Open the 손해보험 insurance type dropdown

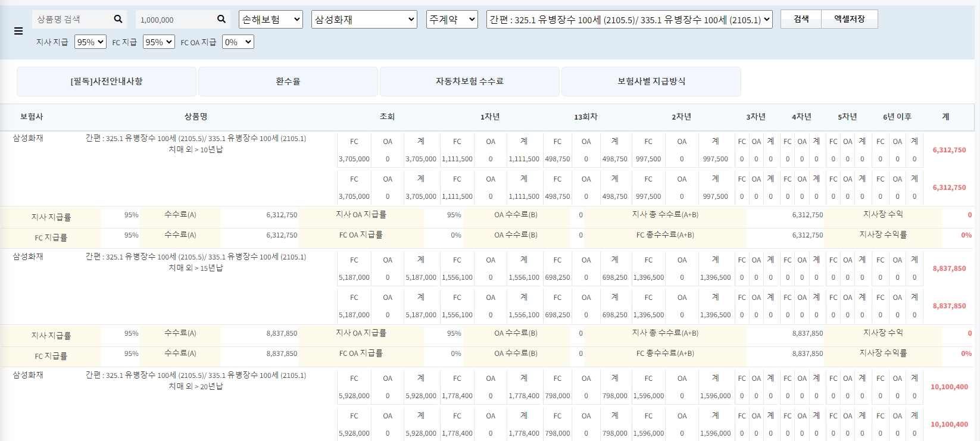271,20
